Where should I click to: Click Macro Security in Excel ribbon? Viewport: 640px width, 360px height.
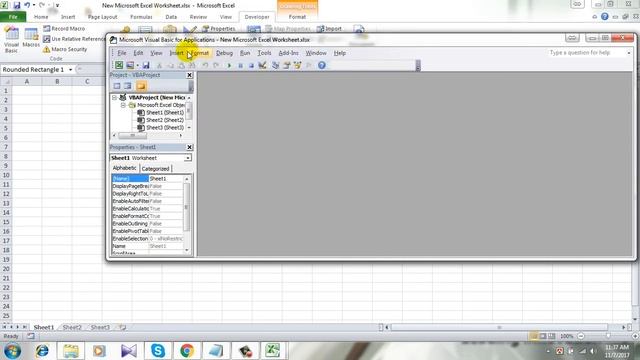[65, 49]
